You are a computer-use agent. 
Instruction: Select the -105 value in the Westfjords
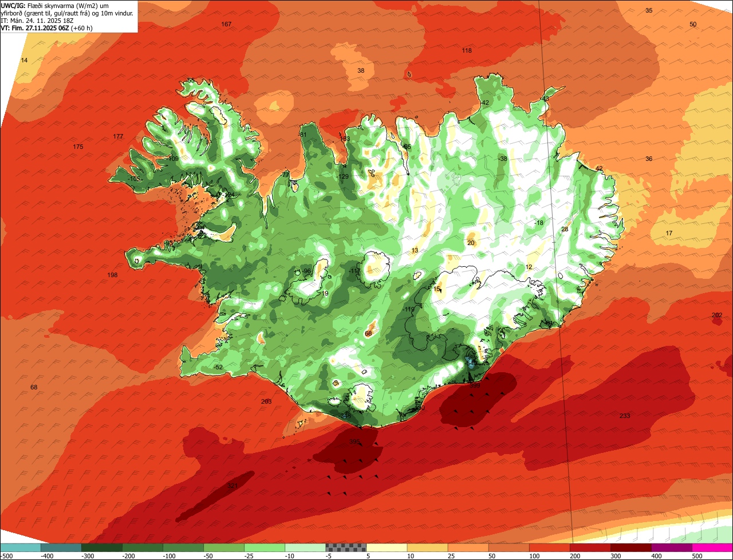click(x=134, y=179)
